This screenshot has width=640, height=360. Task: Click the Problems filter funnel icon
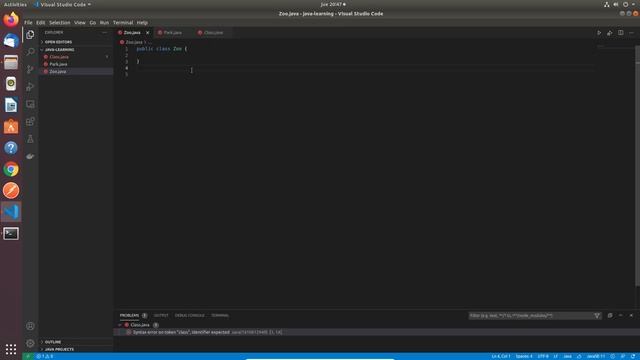coord(597,316)
